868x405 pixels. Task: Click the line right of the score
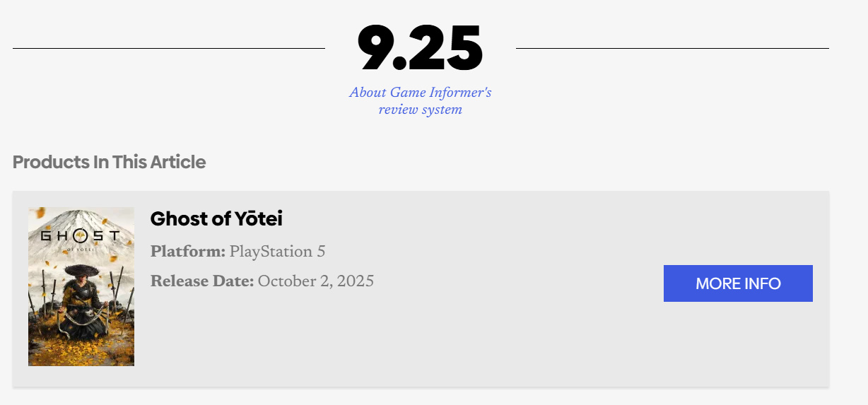(x=672, y=49)
